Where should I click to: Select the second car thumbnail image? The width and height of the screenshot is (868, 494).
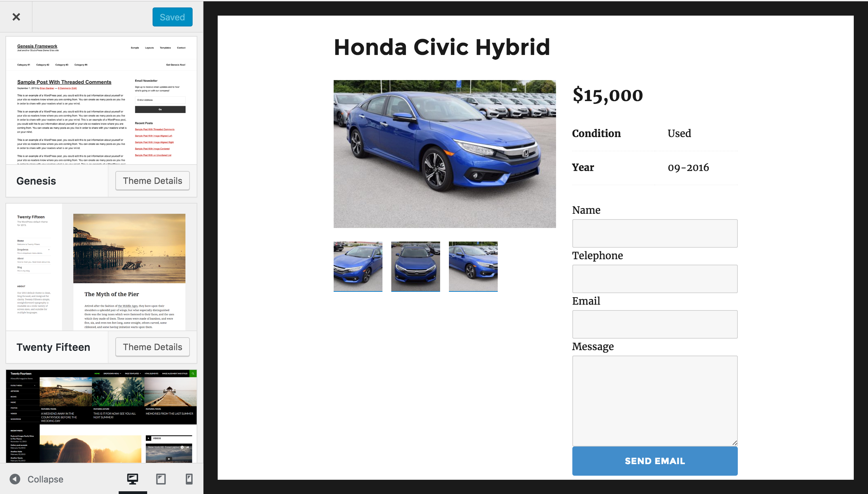(415, 267)
